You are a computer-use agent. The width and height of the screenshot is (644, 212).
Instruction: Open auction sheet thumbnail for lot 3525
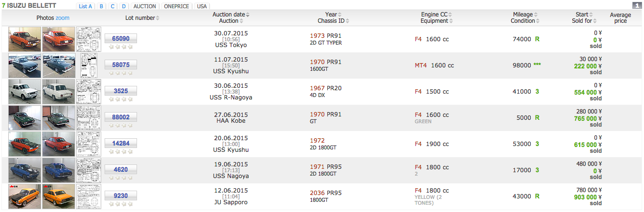(x=89, y=91)
